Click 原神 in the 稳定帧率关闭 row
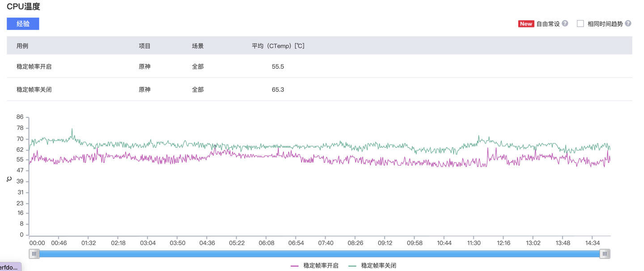Viewport: 644px width, 271px height. point(144,89)
